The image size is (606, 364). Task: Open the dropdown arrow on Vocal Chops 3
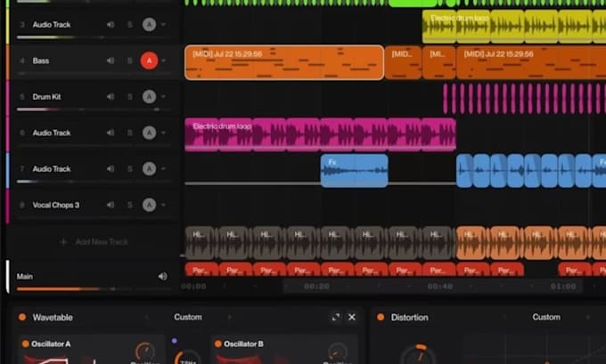tap(163, 205)
